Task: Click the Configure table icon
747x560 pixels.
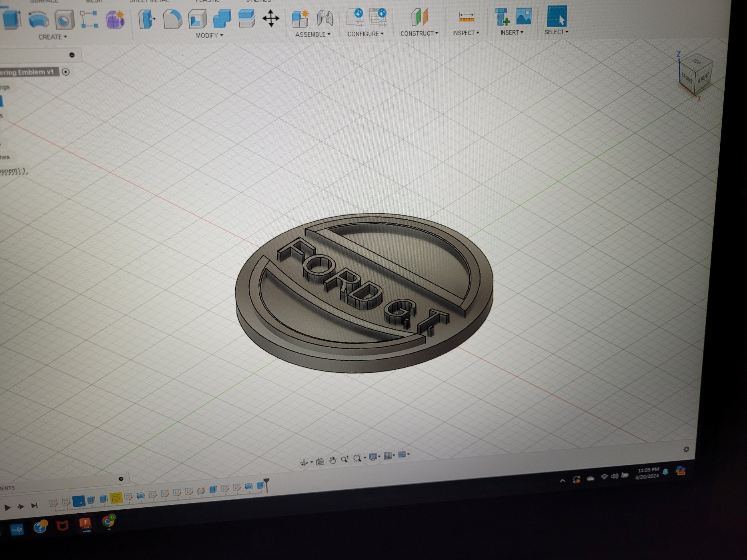Action: (378, 17)
